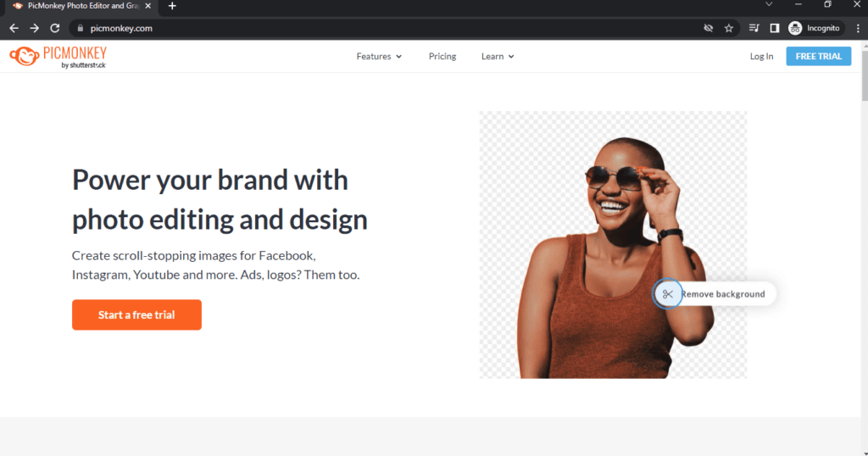Image resolution: width=868 pixels, height=456 pixels.
Task: Open the media control icon in toolbar
Action: pos(754,28)
